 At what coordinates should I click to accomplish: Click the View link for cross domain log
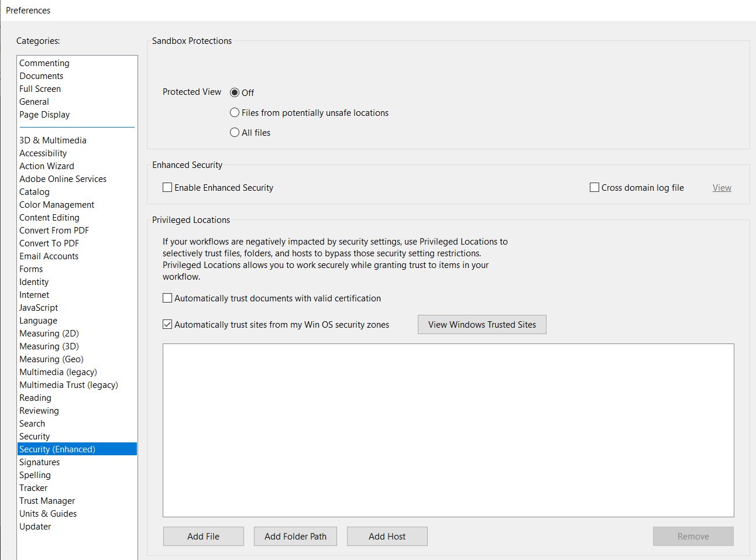coord(721,188)
